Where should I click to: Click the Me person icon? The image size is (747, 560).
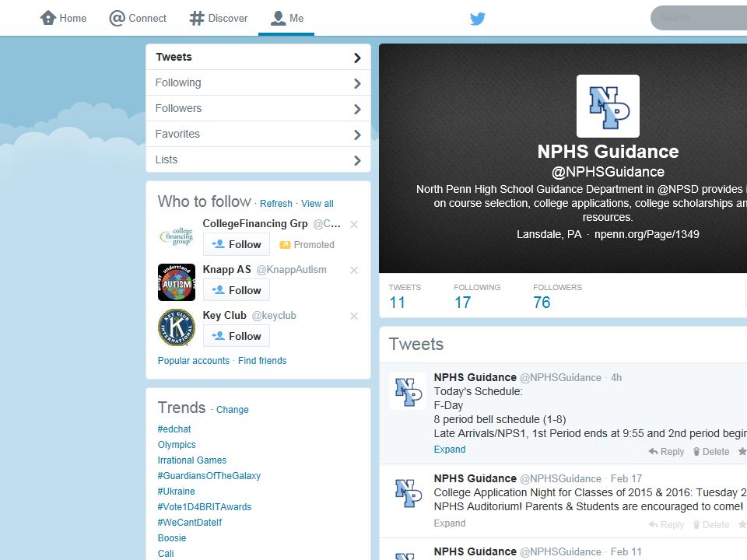point(278,18)
